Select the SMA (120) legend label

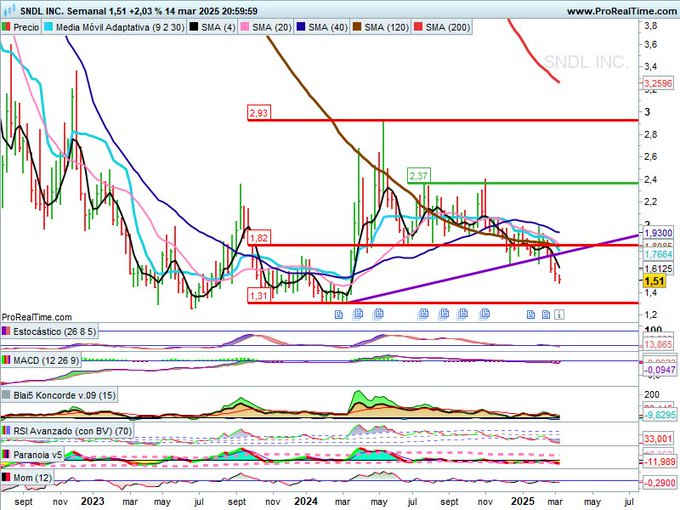tap(386, 27)
